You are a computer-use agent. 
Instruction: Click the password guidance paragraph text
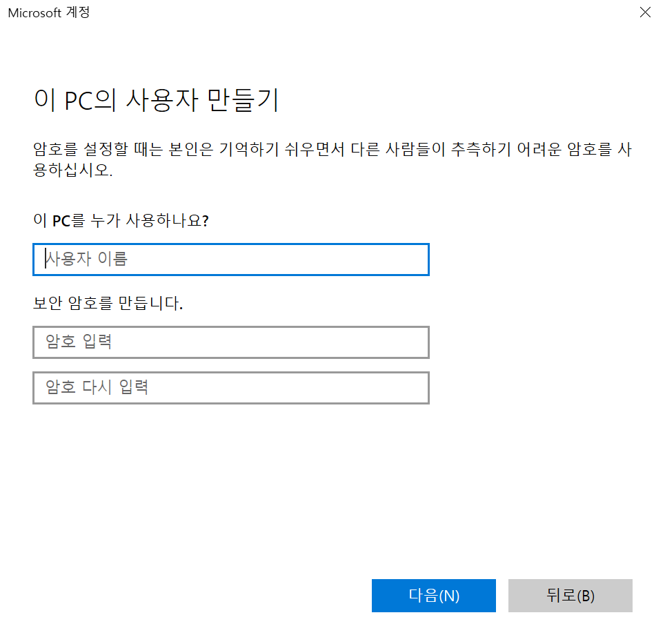[x=332, y=159]
